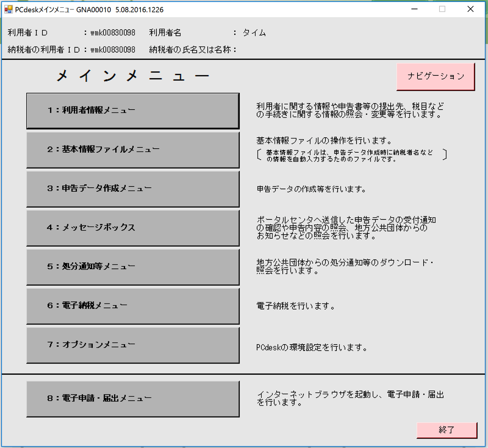The width and height of the screenshot is (488, 448).
Task: Click the description text 電子納税を行います
Action: (296, 306)
